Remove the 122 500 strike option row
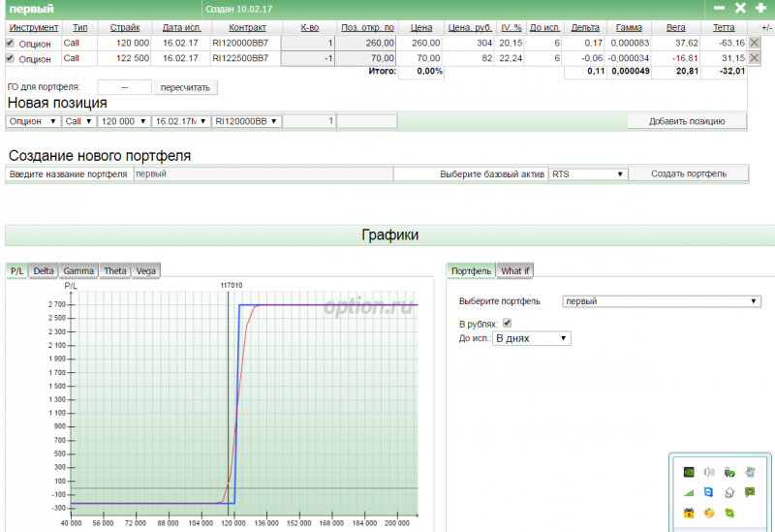Screen dimensions: 775x532 coord(755,58)
